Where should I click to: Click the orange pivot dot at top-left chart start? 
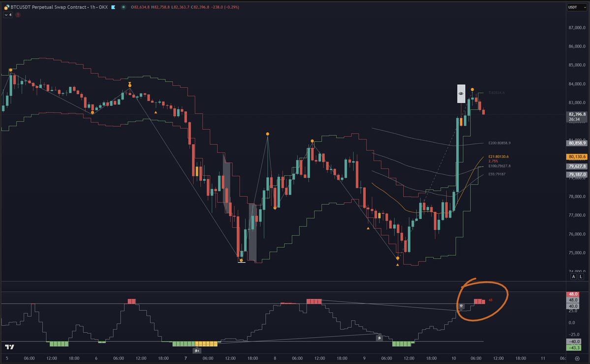tap(10, 70)
